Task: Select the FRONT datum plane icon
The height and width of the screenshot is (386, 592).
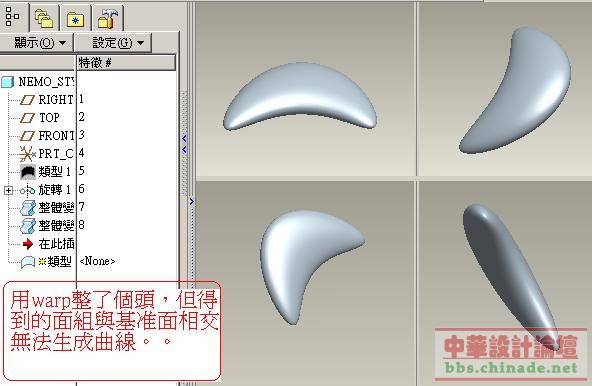Action: [27, 136]
